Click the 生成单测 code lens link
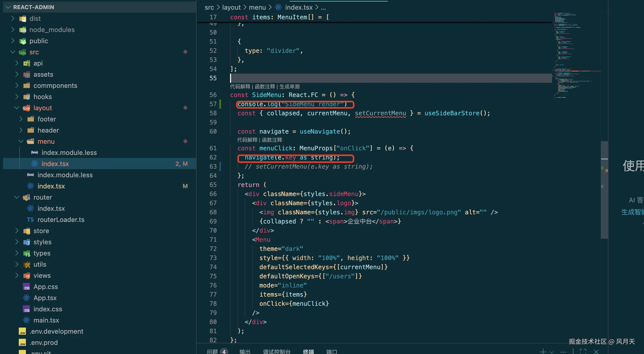Viewport: 644px width, 354px height. (289, 87)
